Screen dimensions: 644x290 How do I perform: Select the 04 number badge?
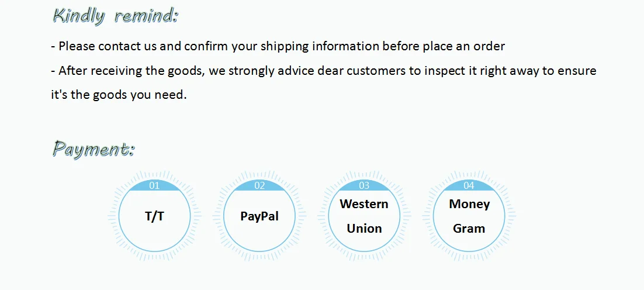469,185
